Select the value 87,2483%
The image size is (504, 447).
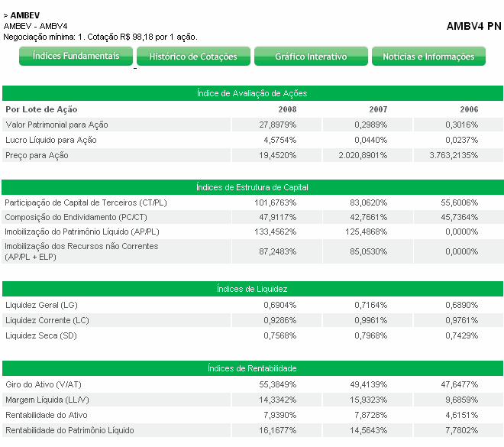[278, 251]
